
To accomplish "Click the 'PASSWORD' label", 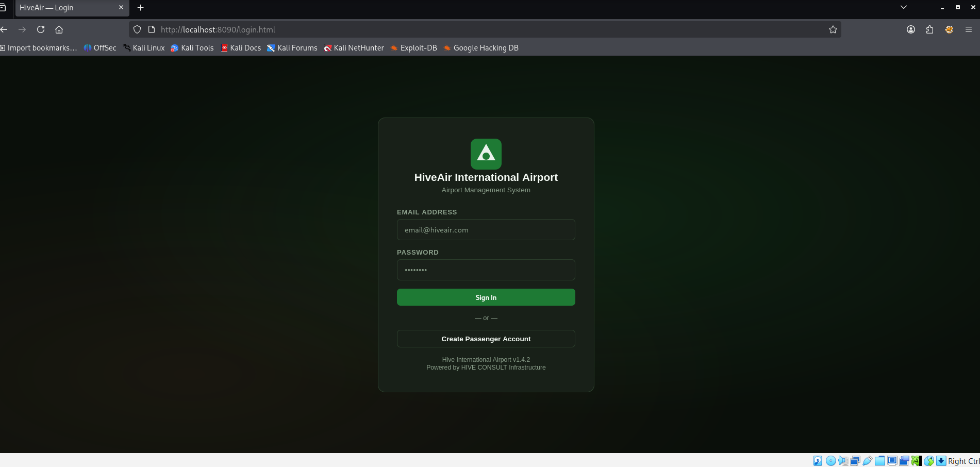I will coord(418,253).
